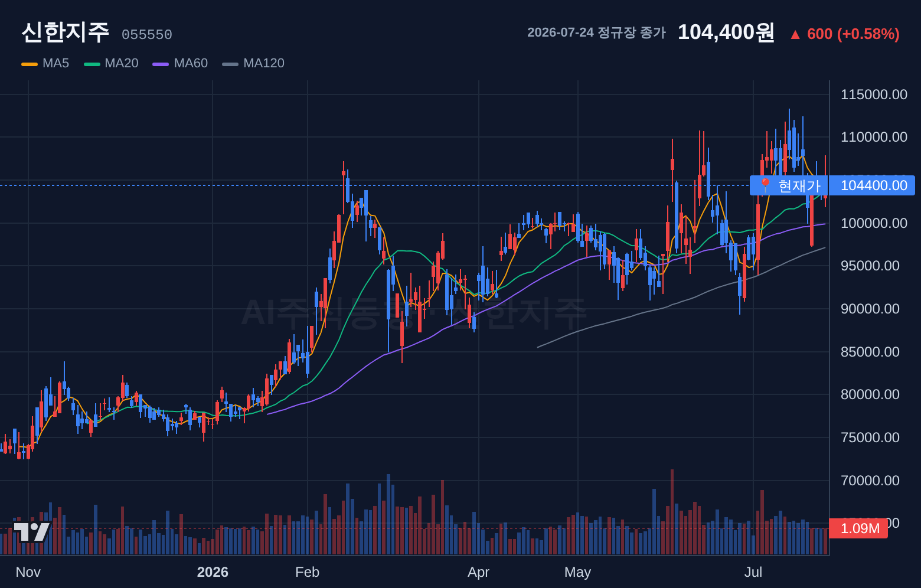
Task: Toggle the MA20 green legend item
Action: tap(111, 63)
